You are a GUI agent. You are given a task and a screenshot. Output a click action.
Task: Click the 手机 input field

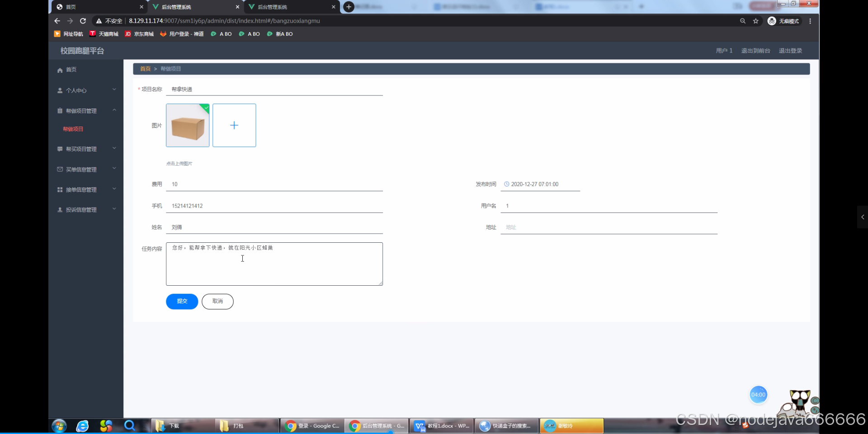pos(274,206)
